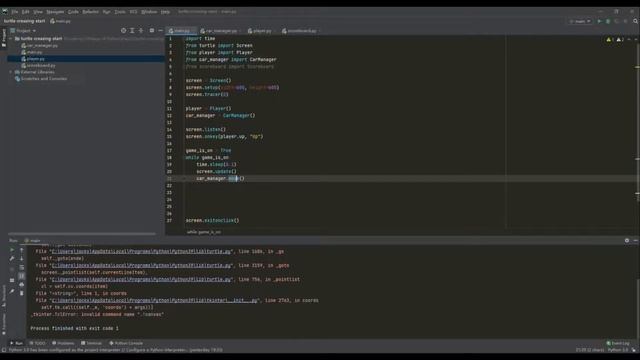The image size is (640, 360).
Task: Open Run panel settings gear
Action: 627,241
